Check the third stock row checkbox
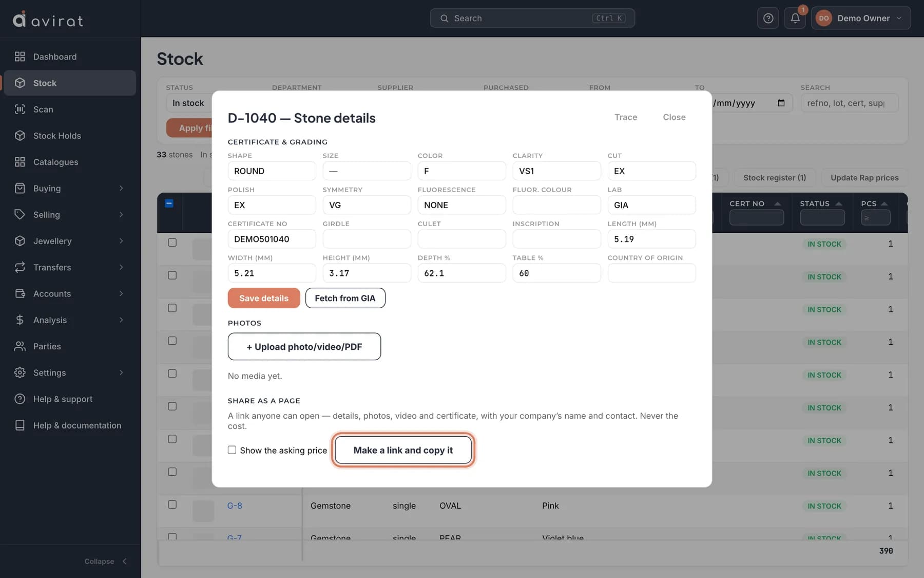 [172, 308]
